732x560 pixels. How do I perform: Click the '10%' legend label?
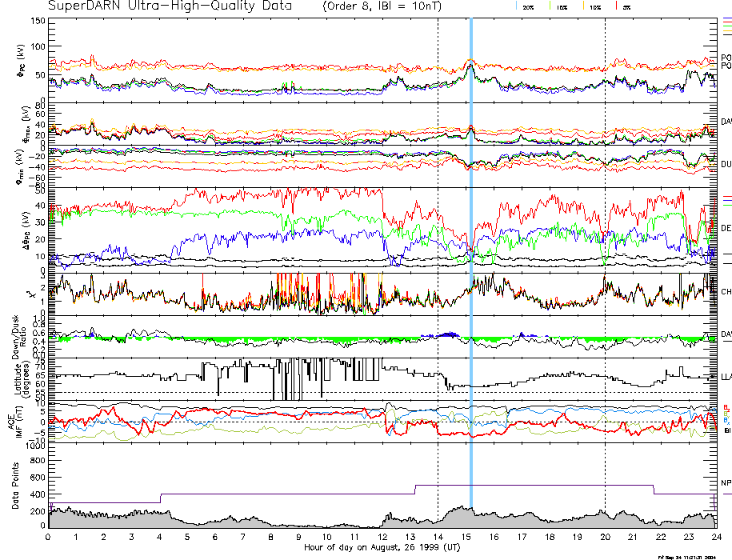pos(594,7)
